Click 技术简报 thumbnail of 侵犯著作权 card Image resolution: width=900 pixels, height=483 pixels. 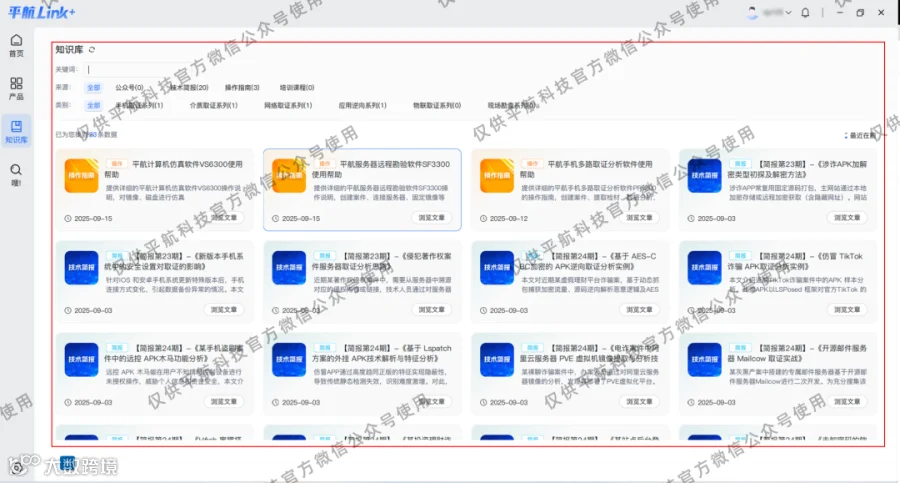click(289, 268)
